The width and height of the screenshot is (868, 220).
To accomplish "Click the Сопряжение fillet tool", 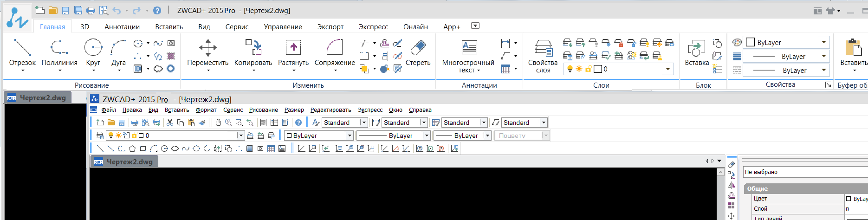I will [x=335, y=53].
